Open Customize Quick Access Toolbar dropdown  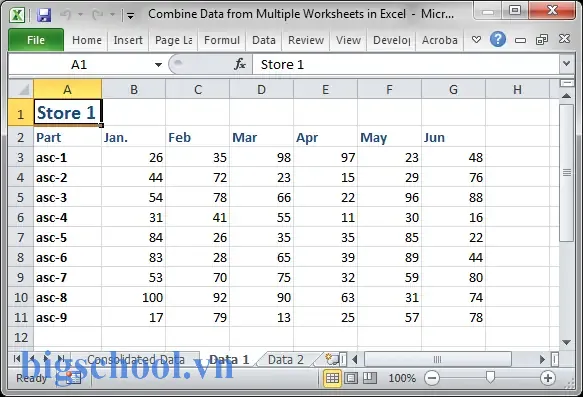[x=130, y=16]
